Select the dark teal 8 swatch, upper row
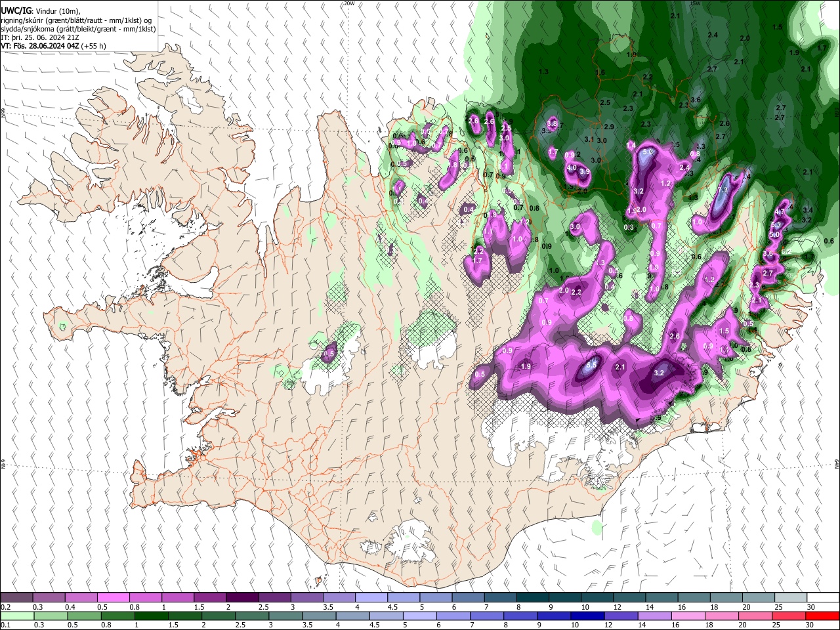 [533, 598]
